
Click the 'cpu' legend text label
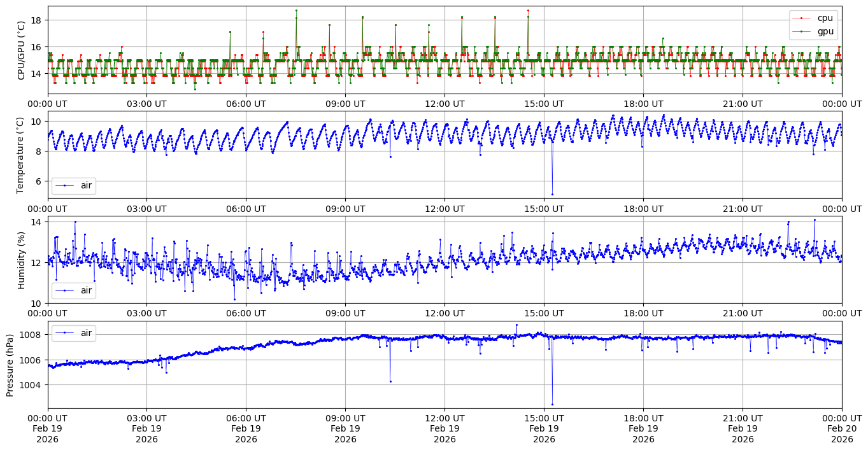[x=825, y=18]
